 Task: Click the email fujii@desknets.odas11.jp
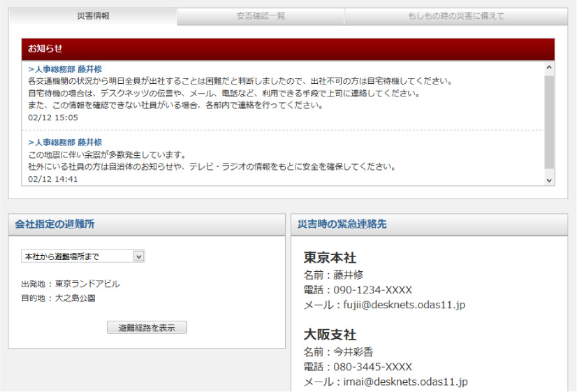coord(404,305)
